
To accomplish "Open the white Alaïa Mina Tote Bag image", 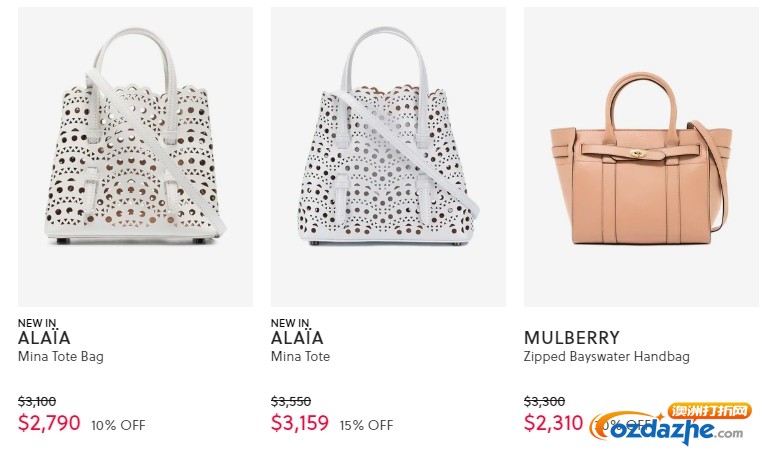I will click(x=135, y=157).
